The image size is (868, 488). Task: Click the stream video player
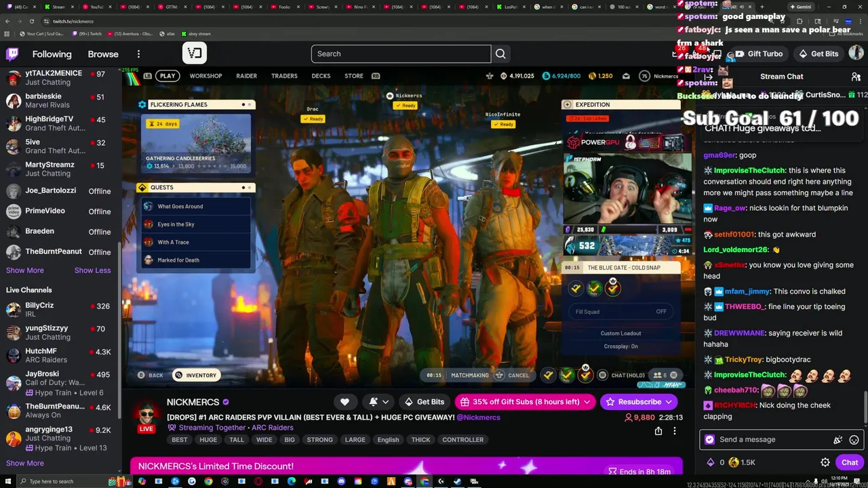[407, 227]
